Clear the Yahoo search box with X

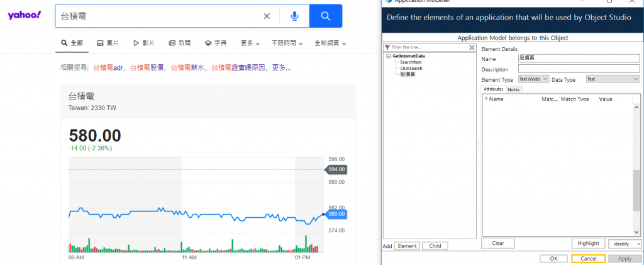pos(267,16)
